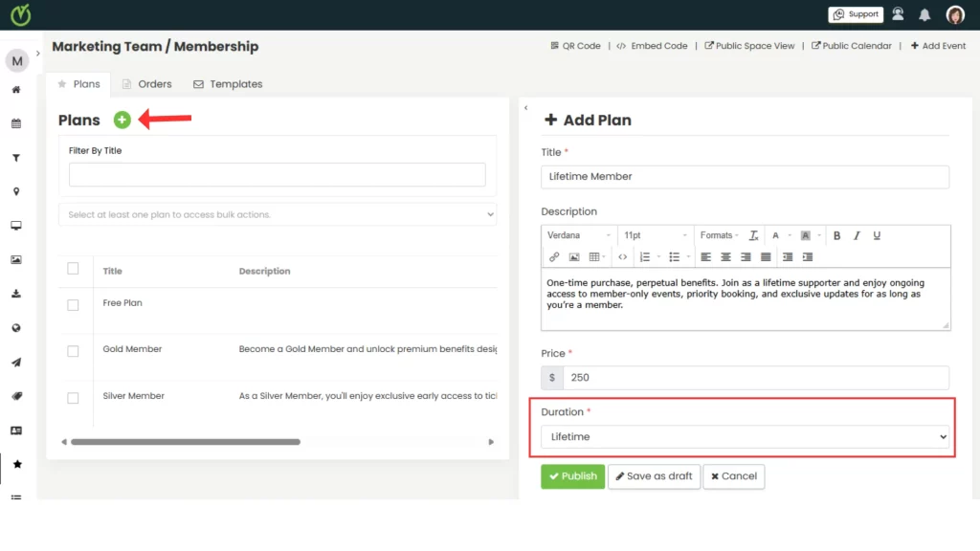
Task: Click the Bold formatting icon
Action: [836, 235]
